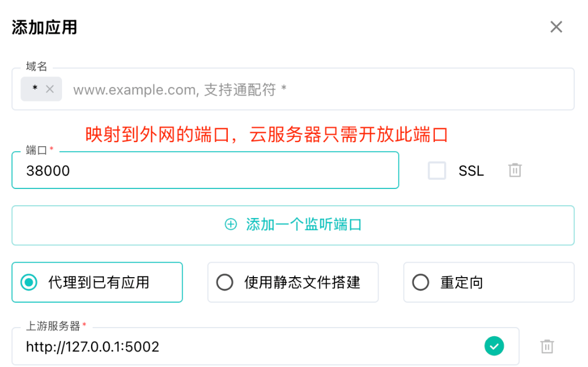The height and width of the screenshot is (367, 588).
Task: Choose 使用静态文件搭建 option
Action: pyautogui.click(x=224, y=282)
